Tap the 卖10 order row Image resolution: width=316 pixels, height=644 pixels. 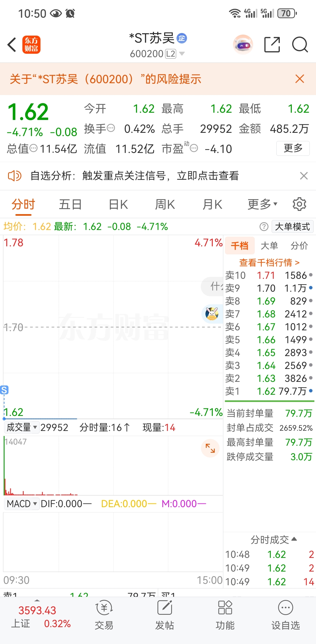[269, 275]
